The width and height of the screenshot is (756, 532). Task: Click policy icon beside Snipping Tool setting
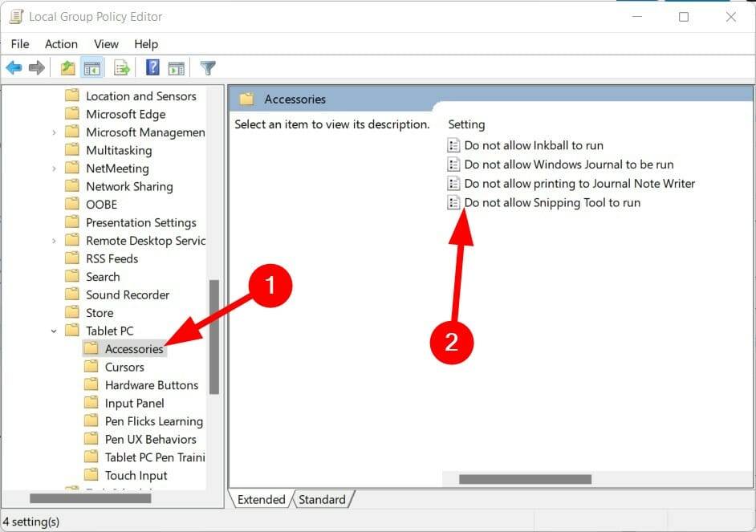coord(453,202)
